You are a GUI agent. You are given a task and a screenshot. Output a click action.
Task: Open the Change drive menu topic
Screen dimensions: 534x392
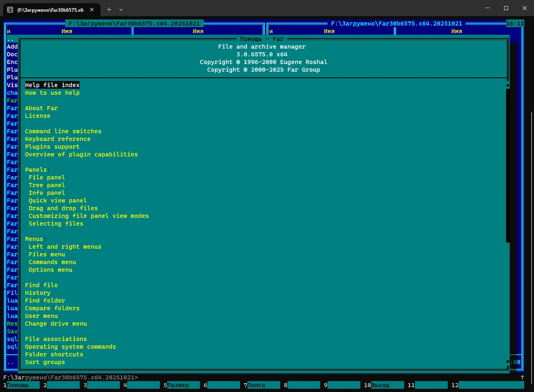56,323
